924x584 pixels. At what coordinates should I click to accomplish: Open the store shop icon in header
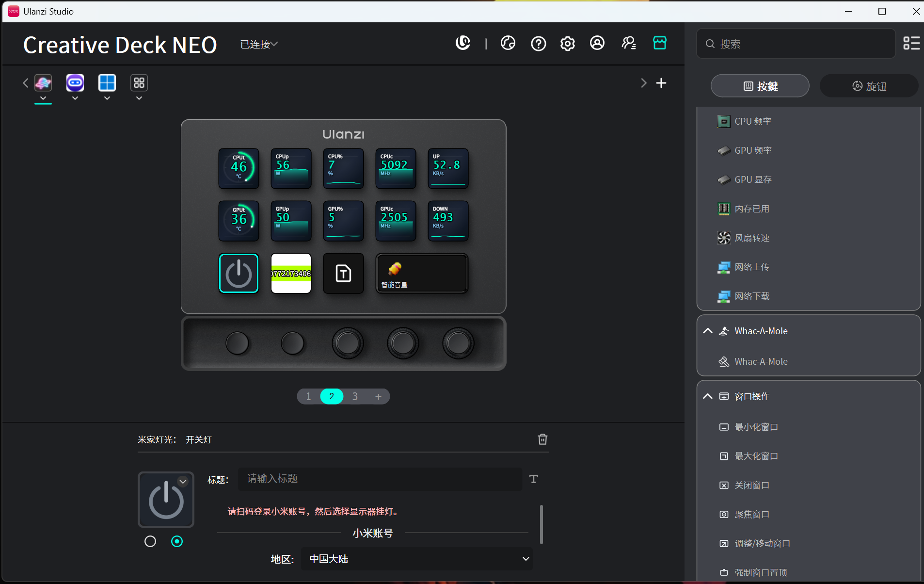pyautogui.click(x=660, y=43)
